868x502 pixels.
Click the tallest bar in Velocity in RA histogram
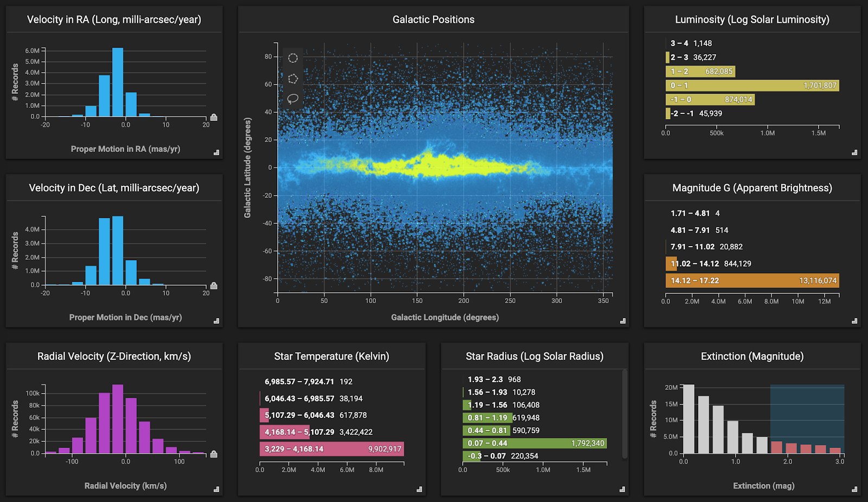click(x=118, y=82)
